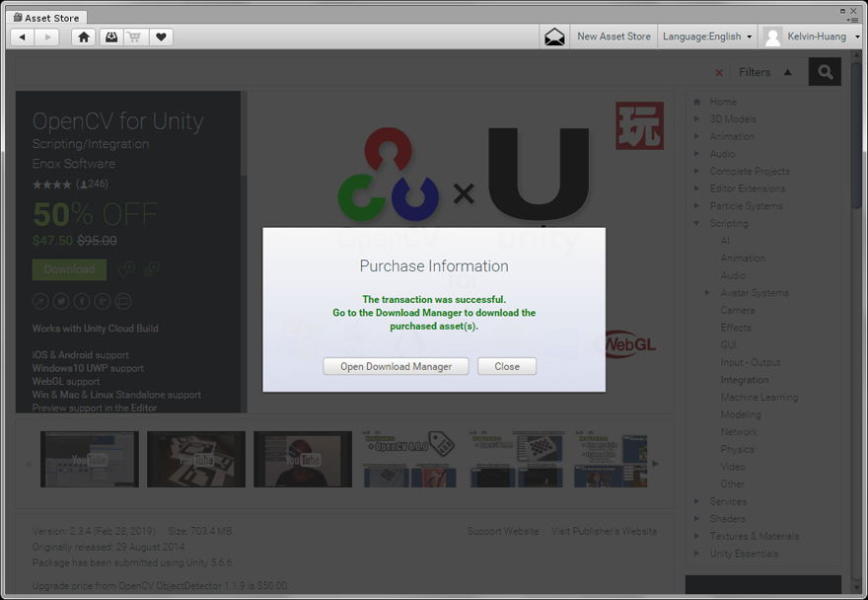Open the Support Website link
Viewport: 868px width, 600px height.
(503, 531)
